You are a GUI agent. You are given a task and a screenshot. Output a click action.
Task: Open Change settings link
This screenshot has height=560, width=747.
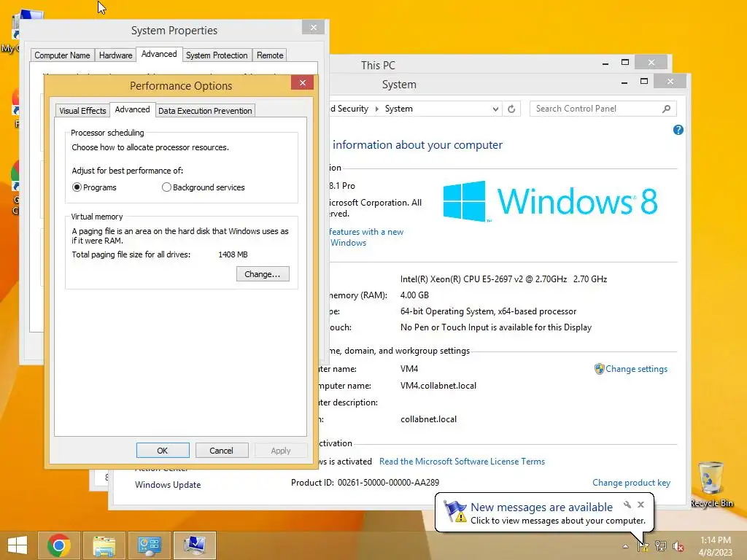coord(636,369)
